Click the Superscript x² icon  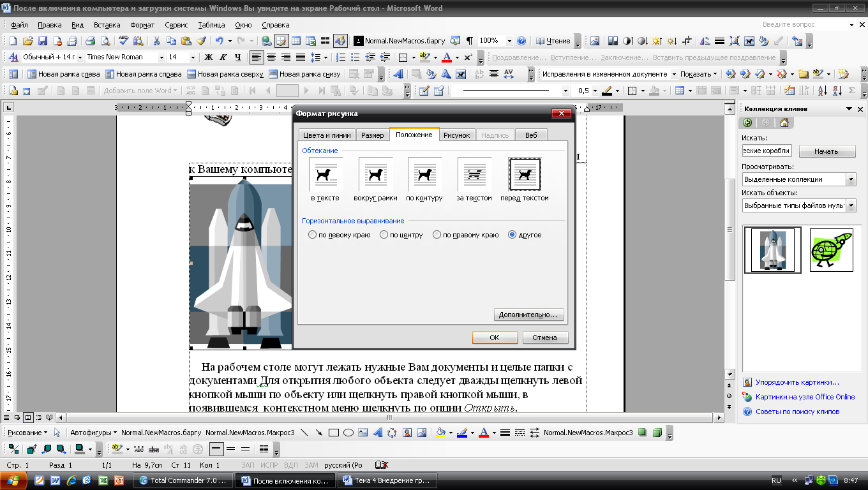coord(468,57)
